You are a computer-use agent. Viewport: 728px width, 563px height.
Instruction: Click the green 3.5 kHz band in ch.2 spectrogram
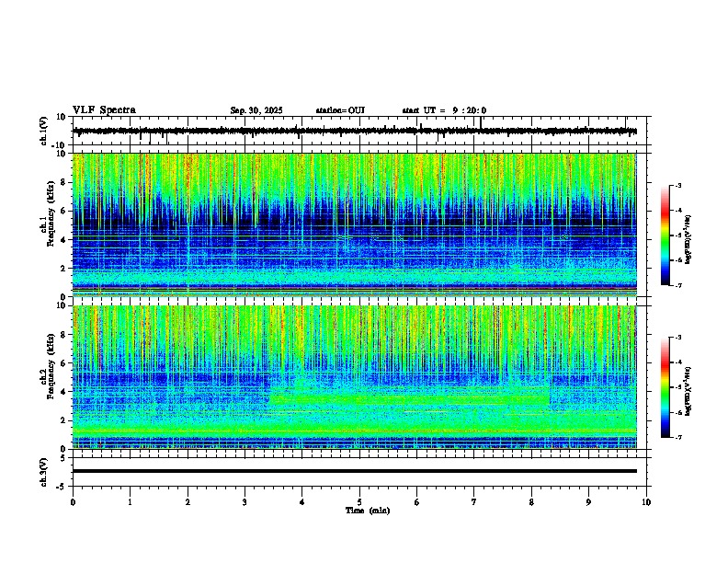[410, 399]
